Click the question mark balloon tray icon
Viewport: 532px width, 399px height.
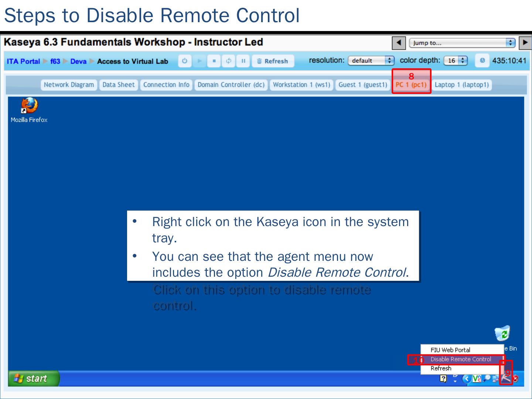pyautogui.click(x=443, y=378)
